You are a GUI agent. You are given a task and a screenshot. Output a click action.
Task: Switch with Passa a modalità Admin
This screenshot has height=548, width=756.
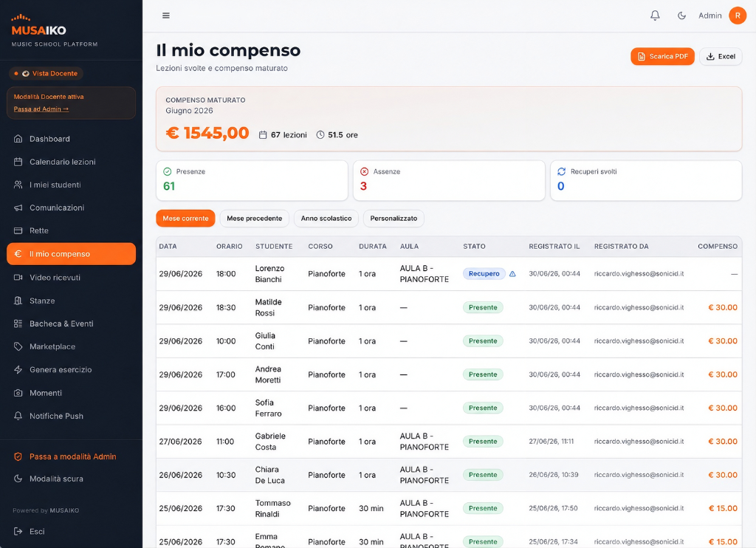[x=71, y=456]
